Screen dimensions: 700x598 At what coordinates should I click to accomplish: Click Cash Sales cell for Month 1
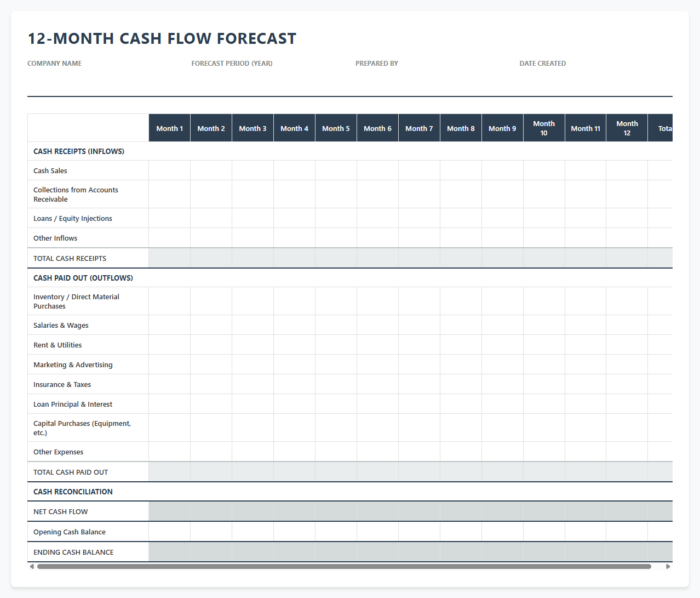(x=170, y=170)
